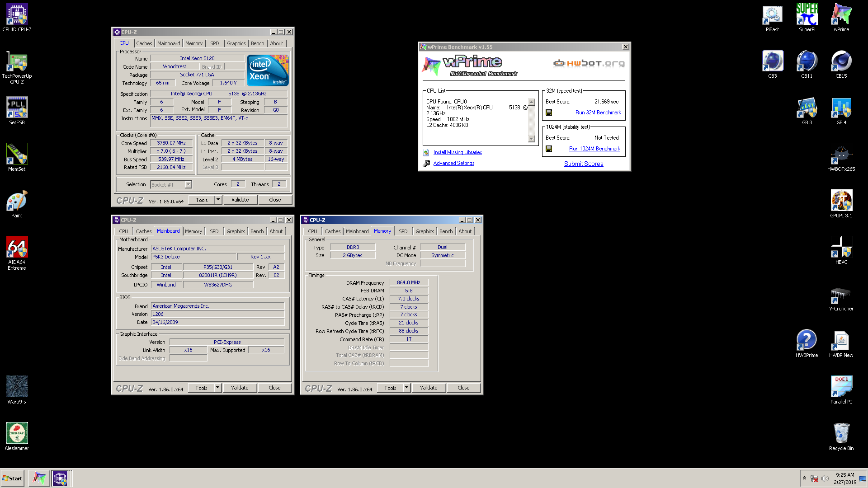
Task: Open the CB3 Cinebench icon
Action: (x=772, y=65)
